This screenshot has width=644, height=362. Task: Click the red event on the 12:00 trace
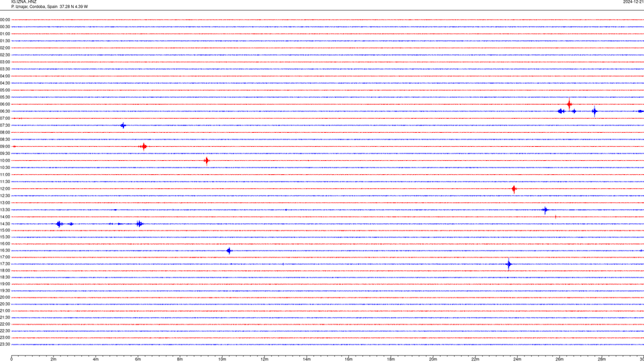[514, 189]
